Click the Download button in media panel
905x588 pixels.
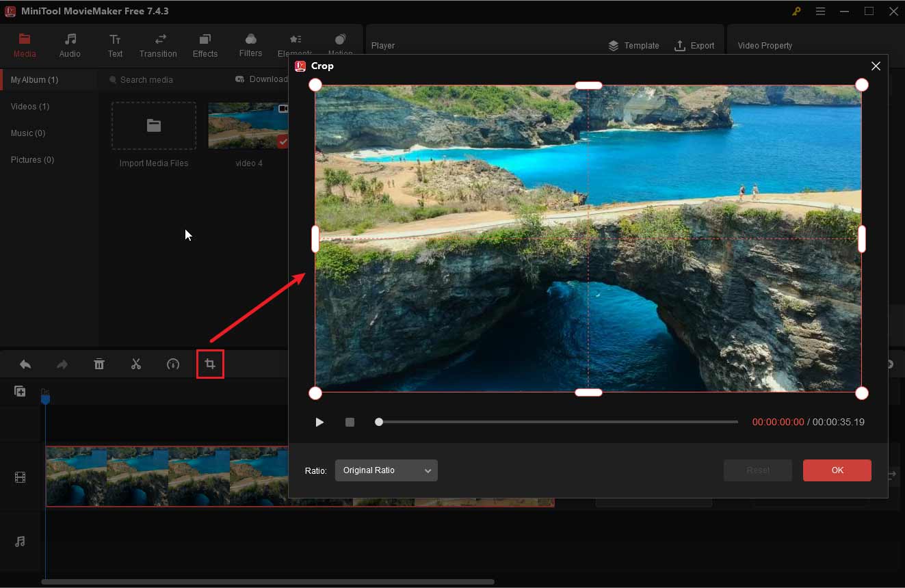point(262,79)
